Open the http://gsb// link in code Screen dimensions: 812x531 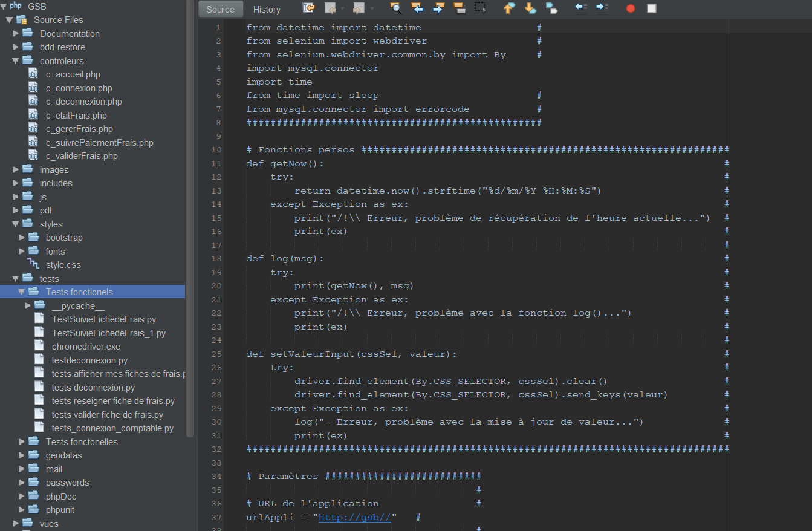(x=354, y=517)
